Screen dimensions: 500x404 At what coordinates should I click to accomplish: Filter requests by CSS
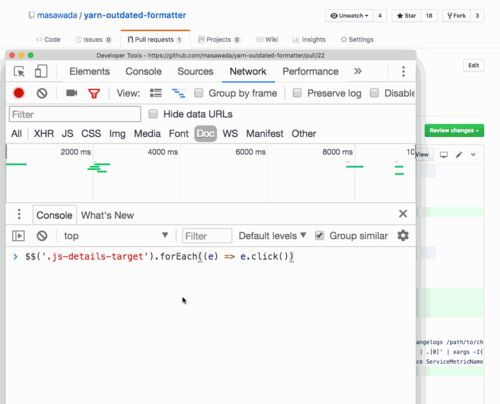click(x=91, y=134)
